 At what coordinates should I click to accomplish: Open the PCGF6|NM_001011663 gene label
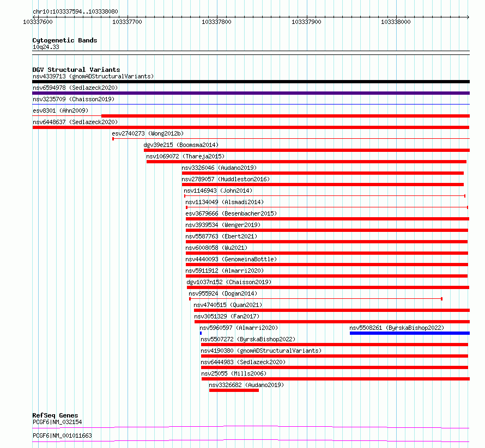62,435
